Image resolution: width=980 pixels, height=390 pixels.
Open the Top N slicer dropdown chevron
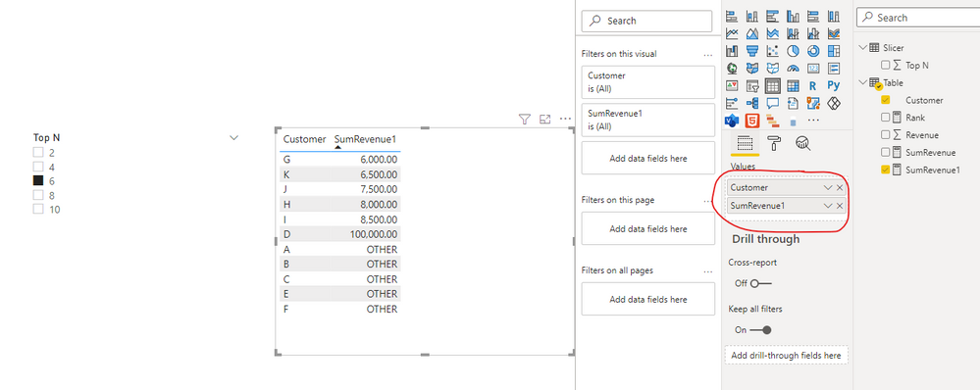234,138
